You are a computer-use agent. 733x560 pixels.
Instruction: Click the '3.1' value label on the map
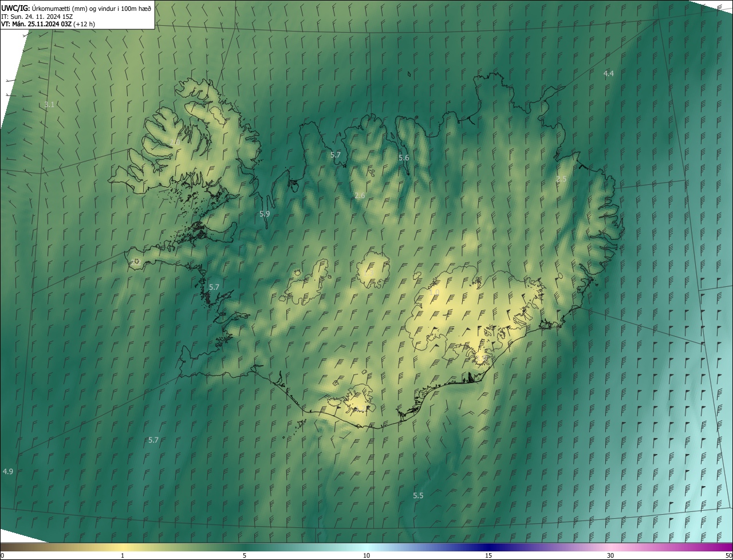click(49, 105)
